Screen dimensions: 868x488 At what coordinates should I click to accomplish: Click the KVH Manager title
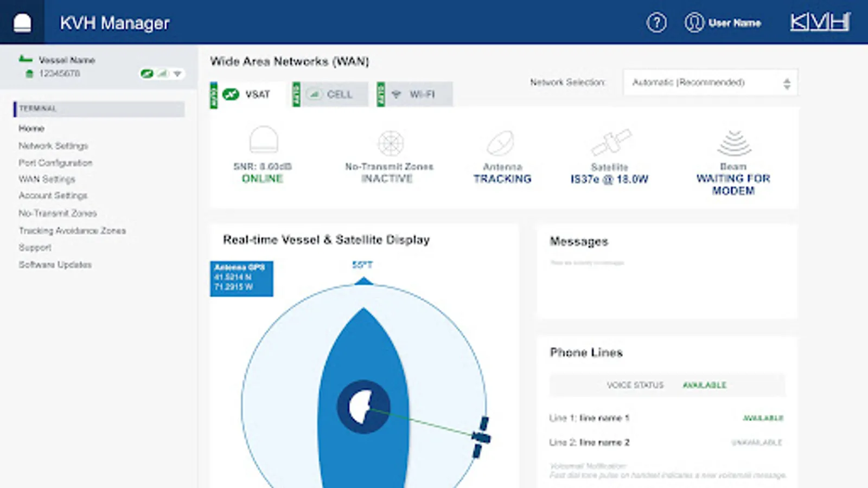114,23
